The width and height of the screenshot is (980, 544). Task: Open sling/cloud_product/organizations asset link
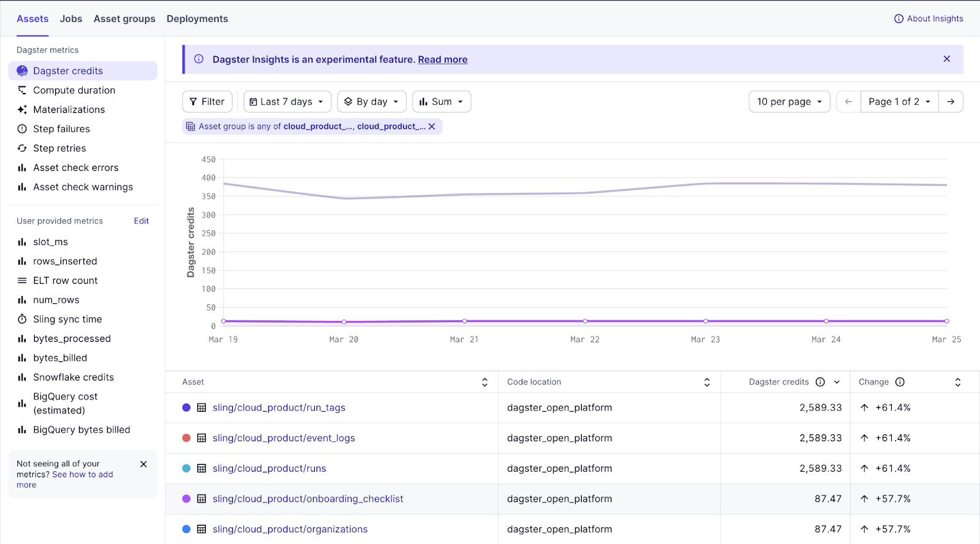(x=290, y=529)
